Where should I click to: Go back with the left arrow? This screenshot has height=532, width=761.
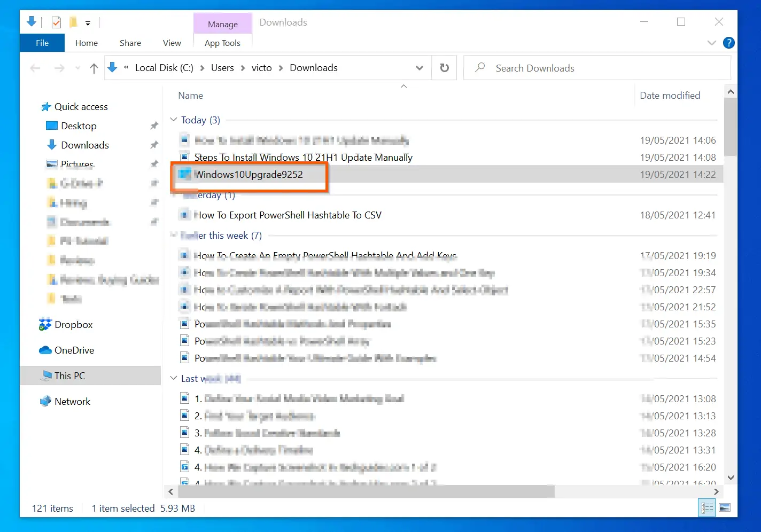(x=36, y=68)
